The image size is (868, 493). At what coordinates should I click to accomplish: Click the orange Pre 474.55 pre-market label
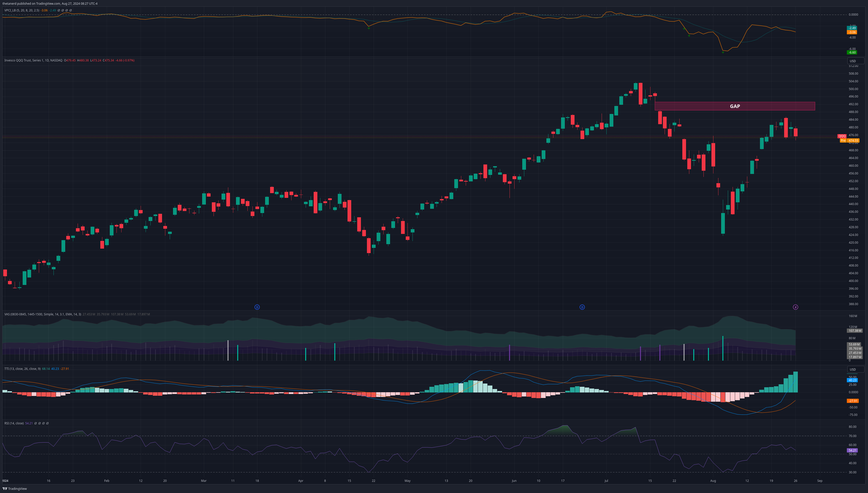click(849, 141)
